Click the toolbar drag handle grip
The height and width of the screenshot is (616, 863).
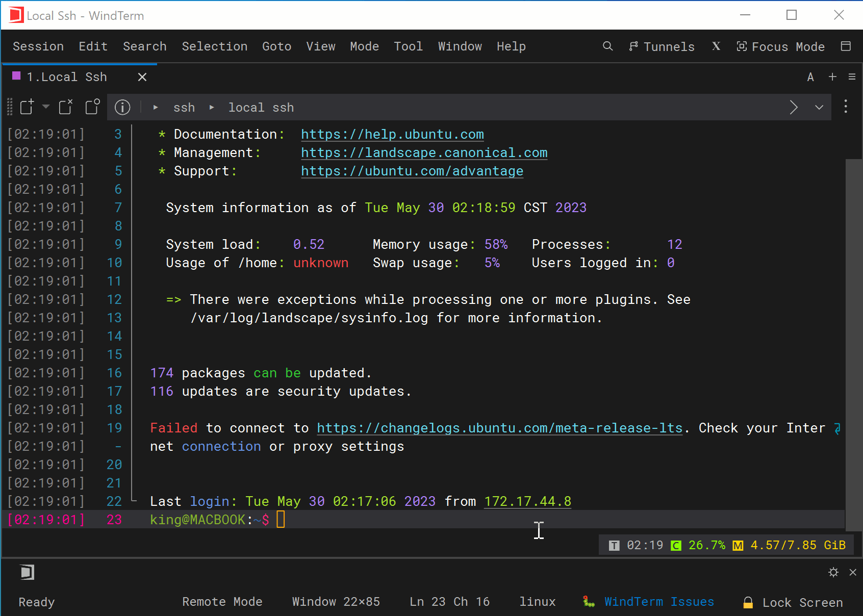click(x=10, y=107)
